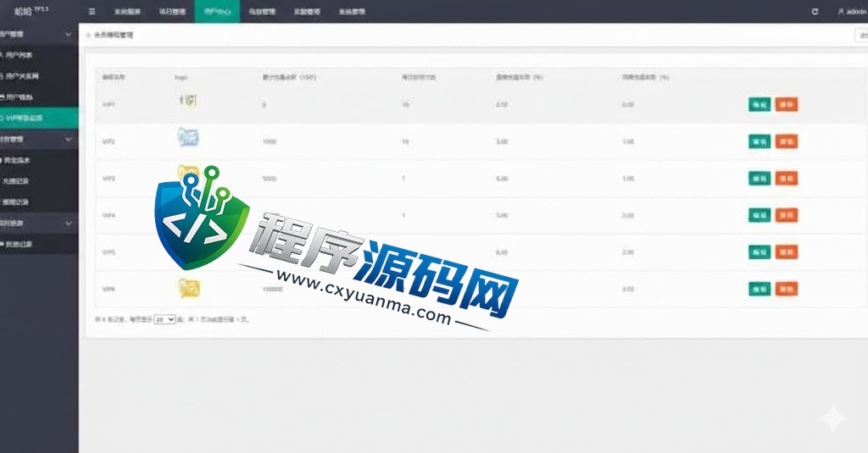Viewport: 868px width, 453px height.
Task: Open the 项目管理 top menu tab
Action: [172, 11]
